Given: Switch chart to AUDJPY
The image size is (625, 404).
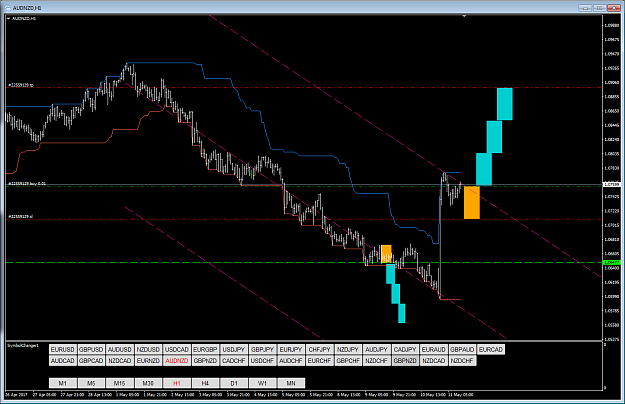Looking at the screenshot, I should point(376,349).
